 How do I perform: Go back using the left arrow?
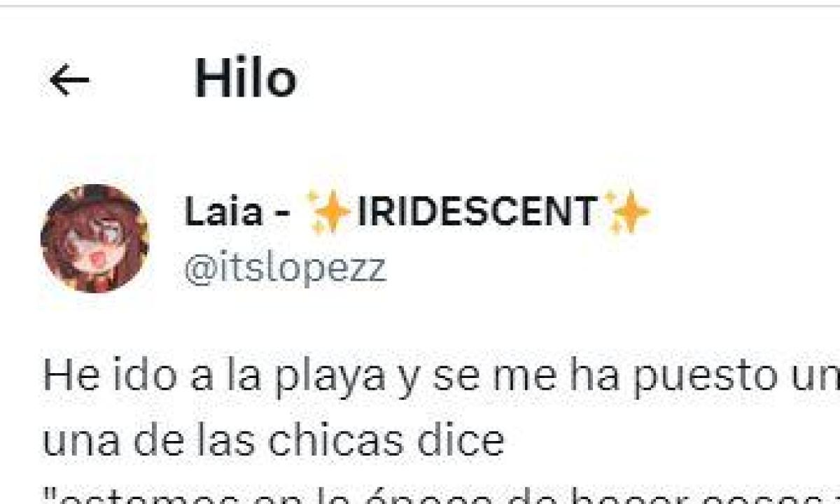coord(69,81)
